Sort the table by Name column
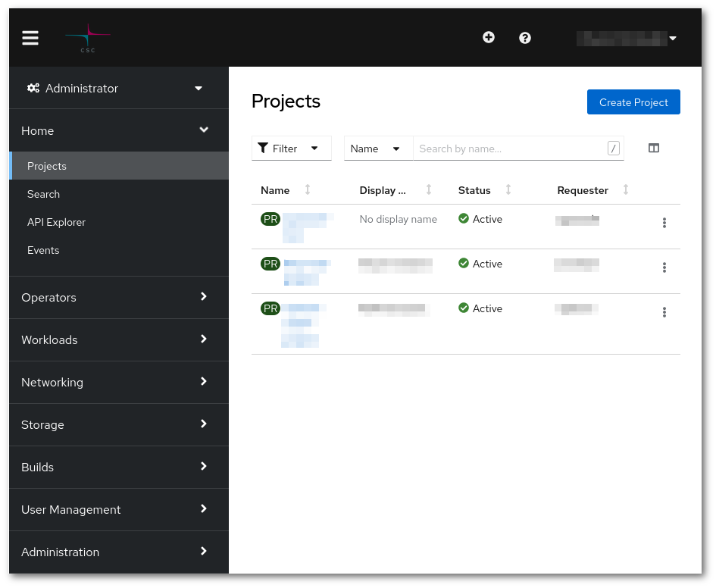Screen dimensions: 716x588 point(286,190)
